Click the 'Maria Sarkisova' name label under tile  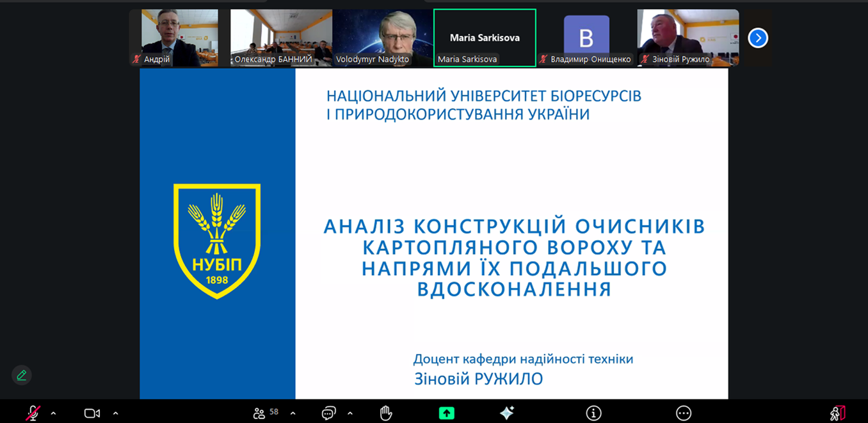(x=467, y=60)
